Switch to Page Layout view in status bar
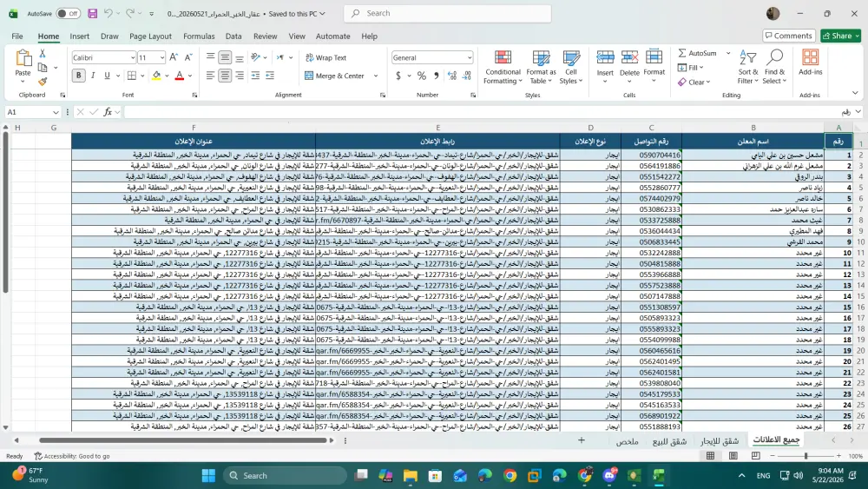 click(x=733, y=456)
